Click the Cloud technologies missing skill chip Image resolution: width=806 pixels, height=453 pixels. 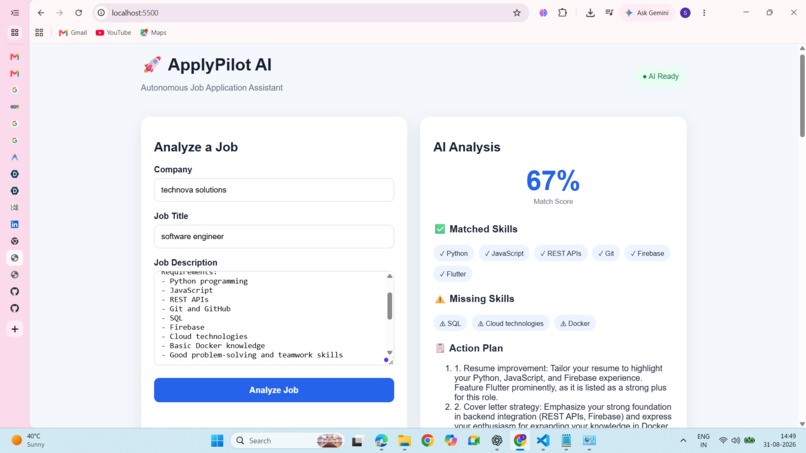click(510, 323)
